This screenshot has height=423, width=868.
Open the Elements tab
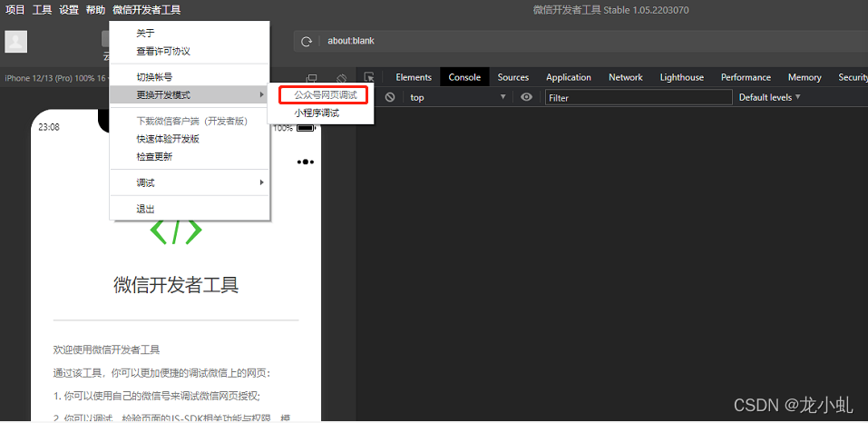click(x=414, y=77)
